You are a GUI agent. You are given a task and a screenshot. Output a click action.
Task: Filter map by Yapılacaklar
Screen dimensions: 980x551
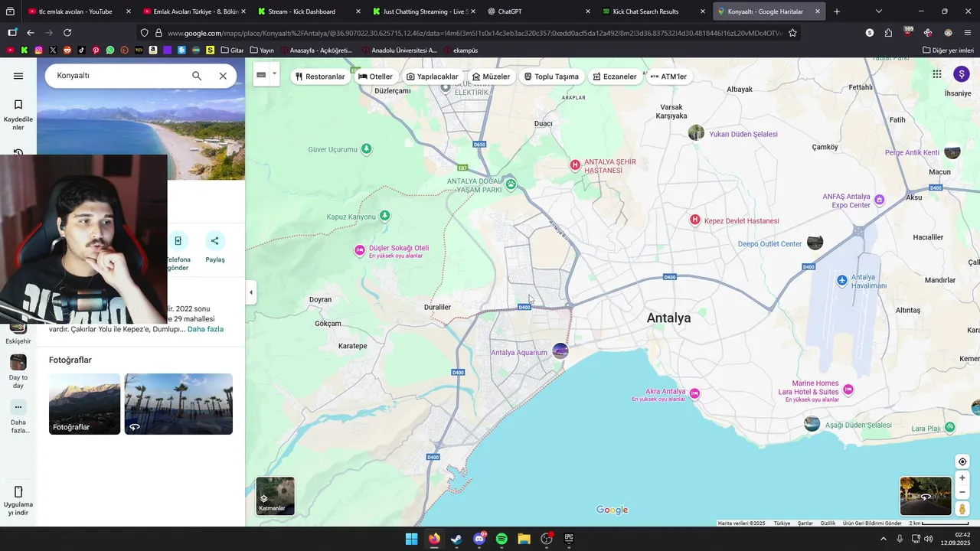433,77
